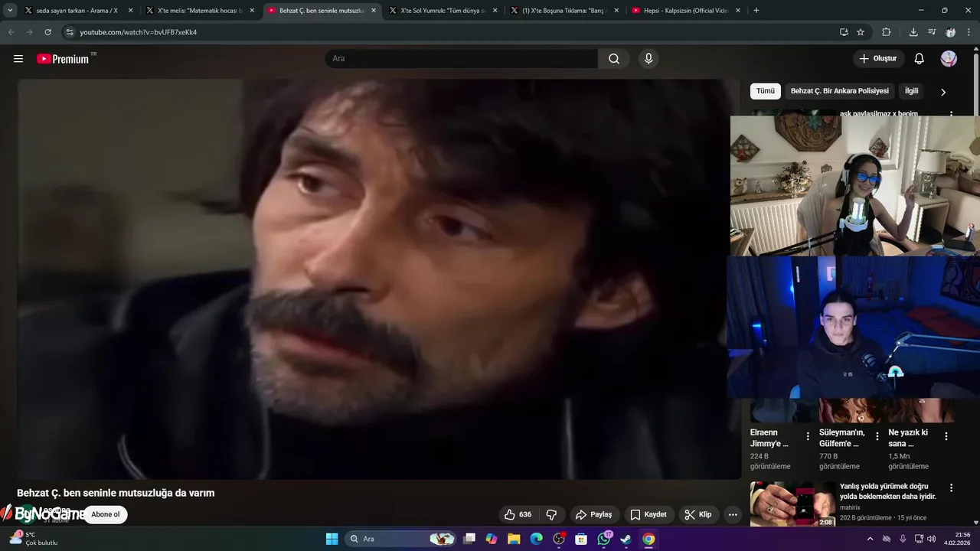Viewport: 980px width, 551px height.
Task: Open options for Süleyman'ın, Gülfem'e video
Action: 877,436
